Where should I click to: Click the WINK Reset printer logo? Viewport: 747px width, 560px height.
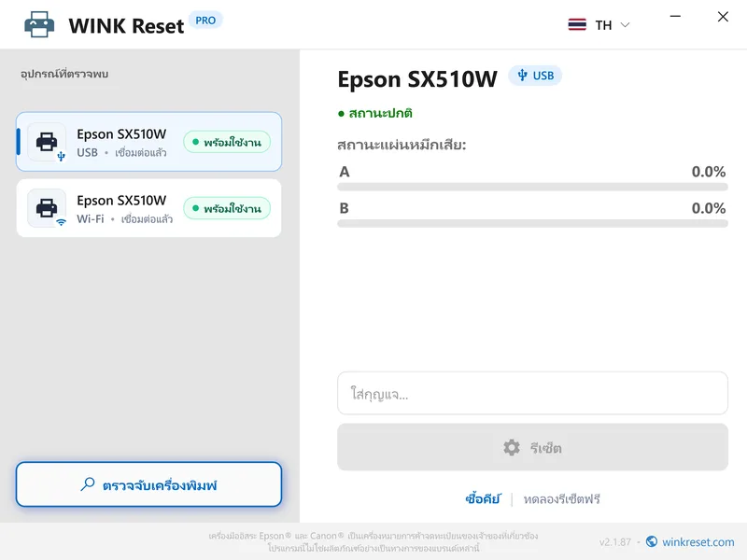coord(39,25)
